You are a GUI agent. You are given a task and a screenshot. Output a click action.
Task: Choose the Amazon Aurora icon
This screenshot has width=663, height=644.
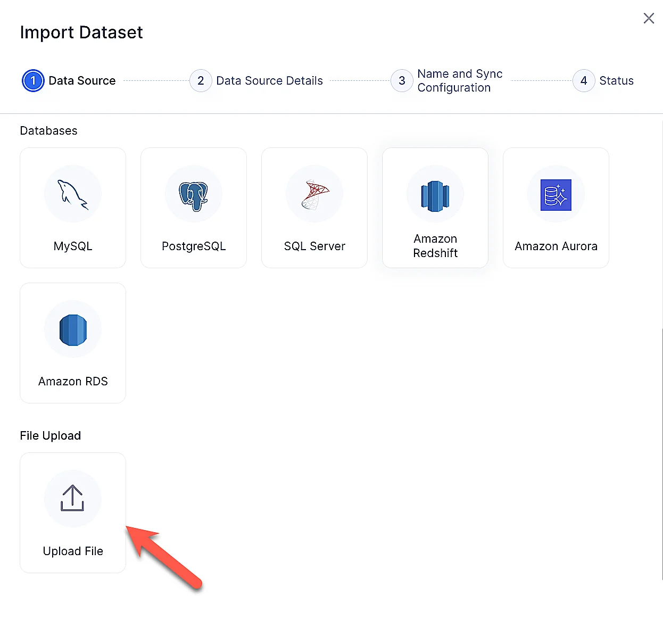tap(556, 195)
